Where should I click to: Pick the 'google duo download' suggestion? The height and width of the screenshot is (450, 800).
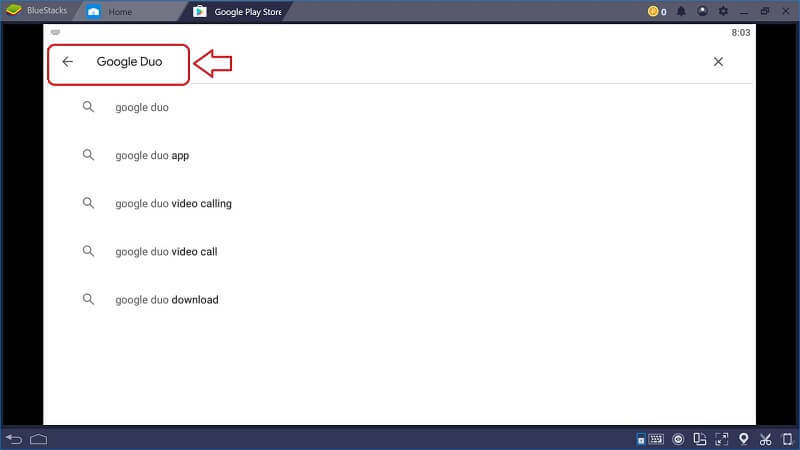pos(167,299)
